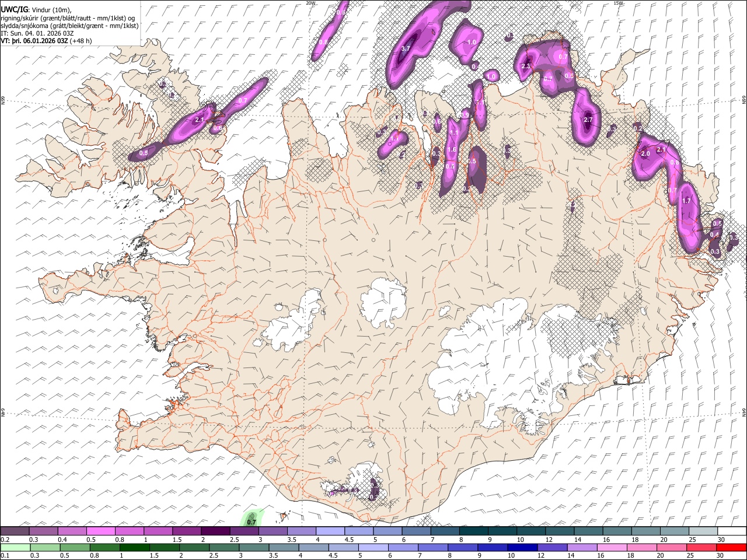
Task: Click the green 0.7 rain value label
Action: (252, 522)
